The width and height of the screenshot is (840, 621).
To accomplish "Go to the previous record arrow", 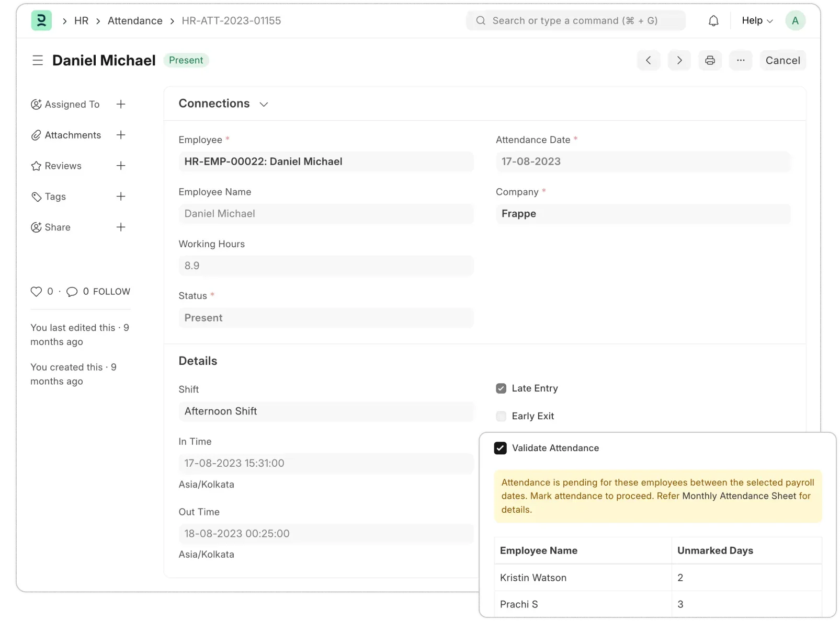I will (x=648, y=60).
